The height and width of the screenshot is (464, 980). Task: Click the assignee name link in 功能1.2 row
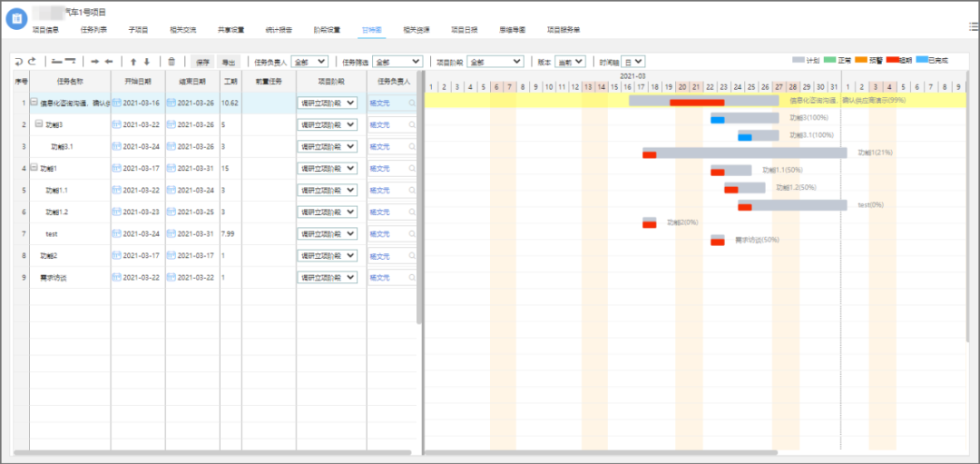(379, 212)
